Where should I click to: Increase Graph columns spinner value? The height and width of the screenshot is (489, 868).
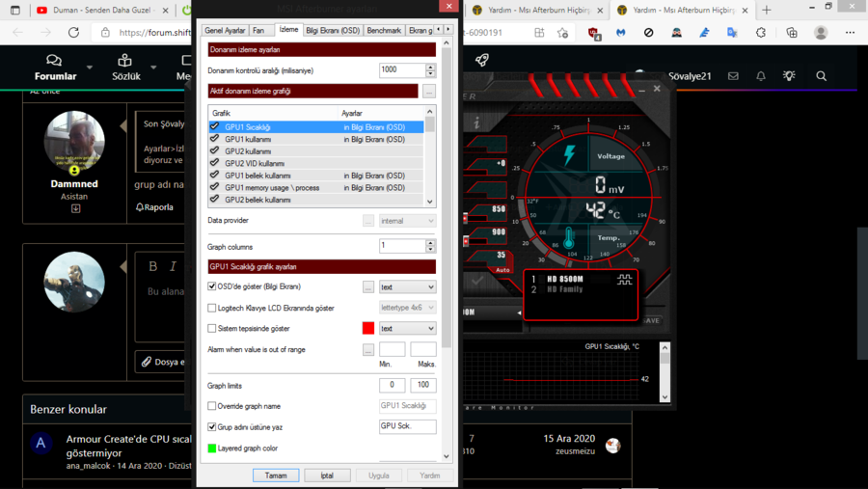(430, 242)
